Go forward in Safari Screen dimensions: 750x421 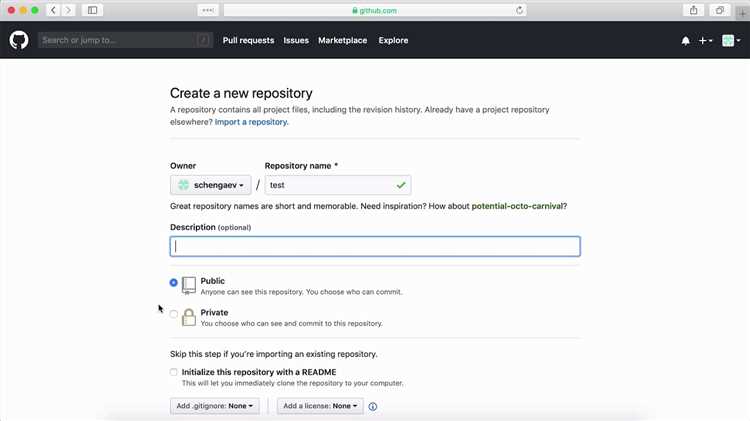[68, 10]
